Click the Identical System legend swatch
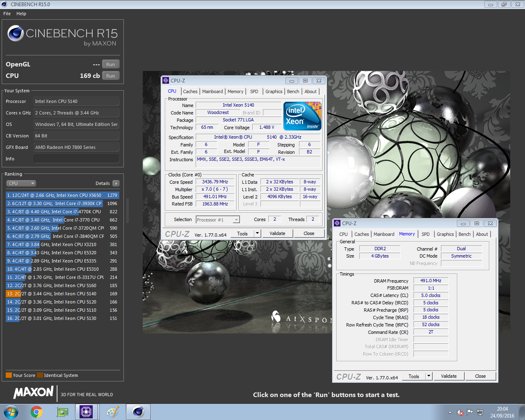525x420 pixels. pos(40,375)
